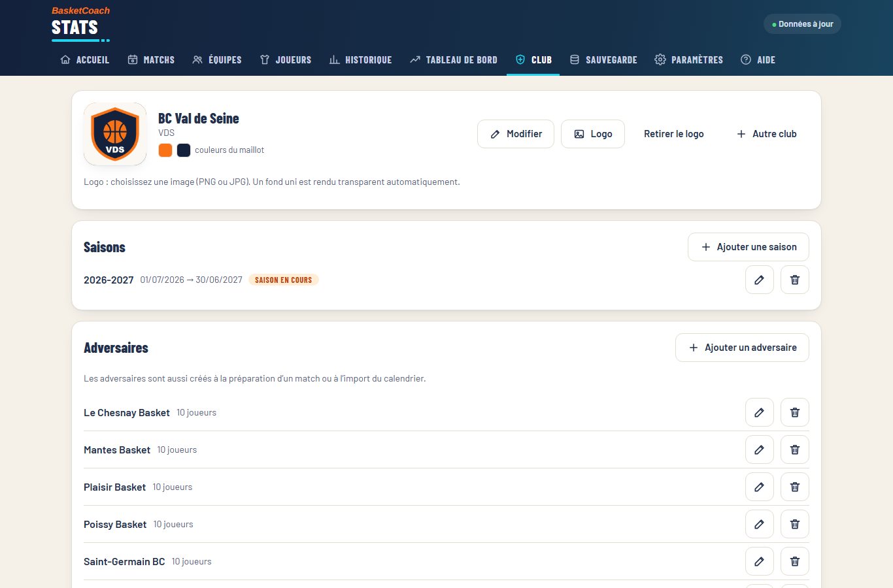893x588 pixels.
Task: Edit Plaisir Basket opponent
Action: pyautogui.click(x=760, y=487)
